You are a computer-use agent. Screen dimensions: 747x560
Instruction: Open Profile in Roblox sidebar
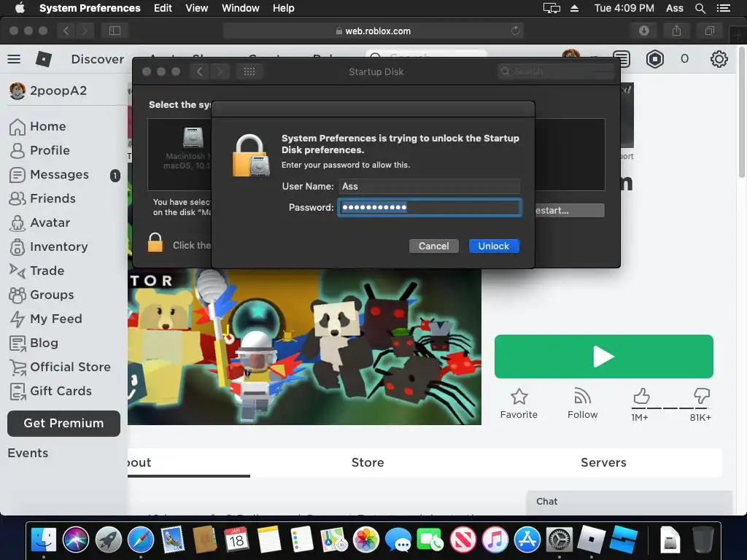39,150
